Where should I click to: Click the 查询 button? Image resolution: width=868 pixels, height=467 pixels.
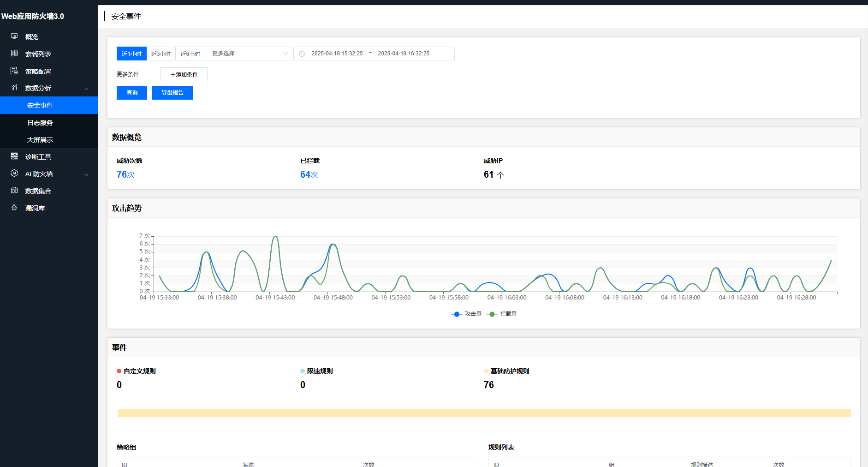pyautogui.click(x=132, y=93)
